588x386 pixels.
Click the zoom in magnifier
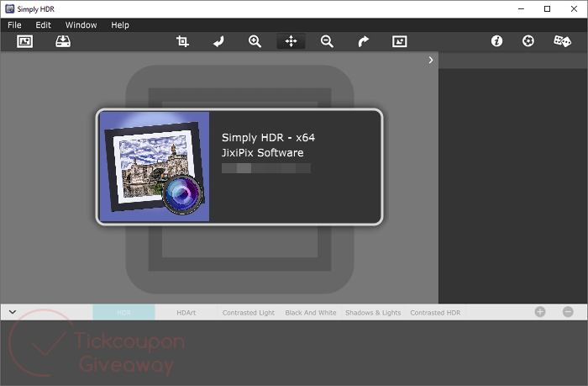click(255, 41)
